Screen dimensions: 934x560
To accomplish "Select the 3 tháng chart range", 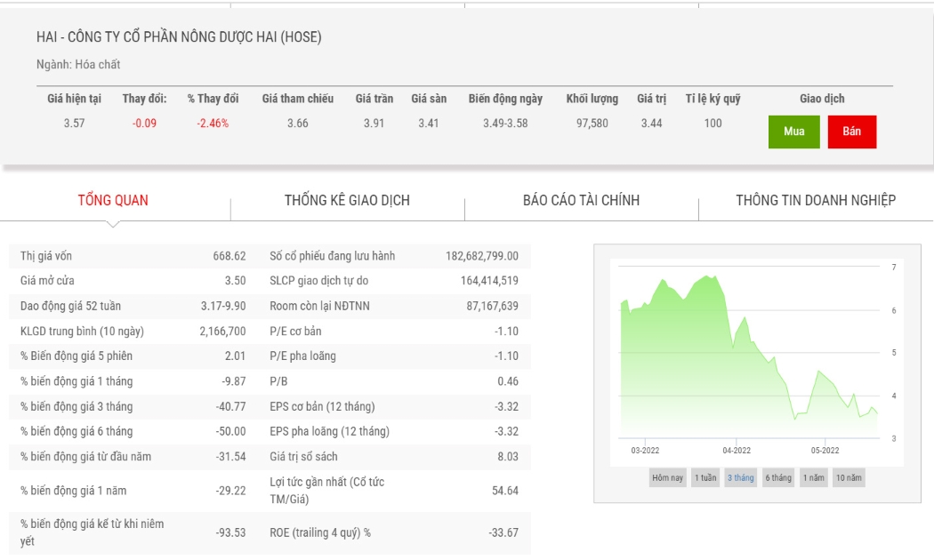I will [740, 477].
